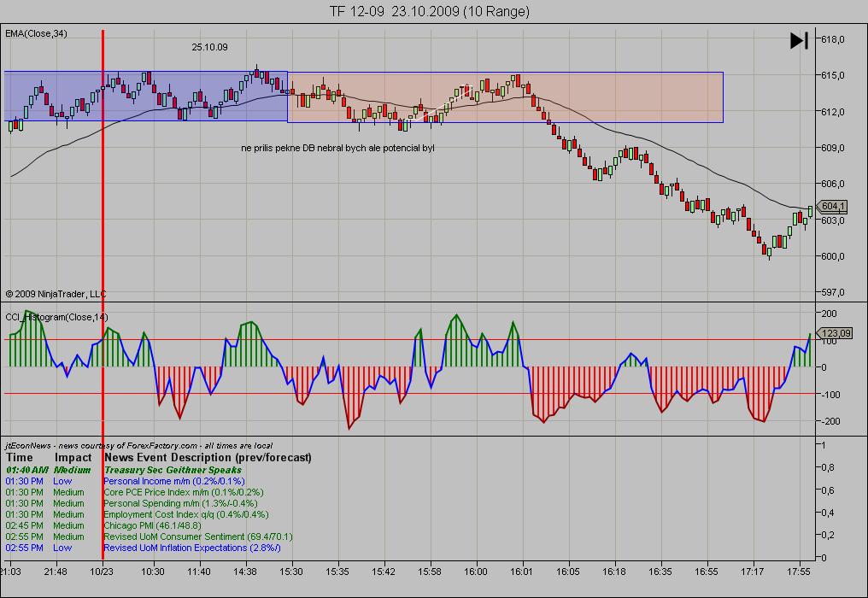The width and height of the screenshot is (868, 598).
Task: Click the 10/23 time axis label
Action: click(102, 572)
